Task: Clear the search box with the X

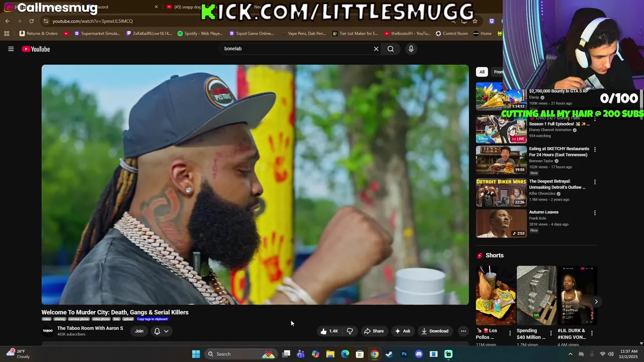Action: pos(376,49)
